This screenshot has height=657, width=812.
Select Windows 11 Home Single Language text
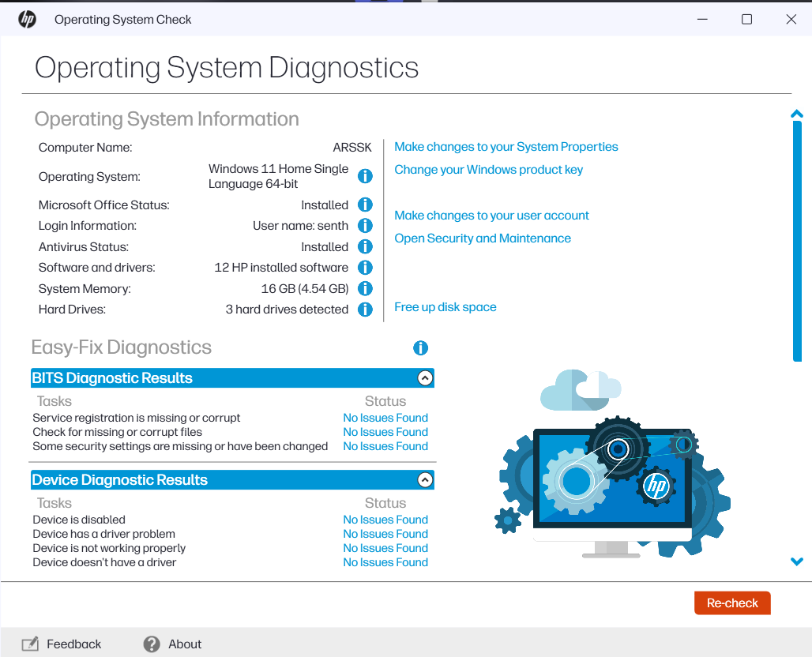pyautogui.click(x=279, y=176)
